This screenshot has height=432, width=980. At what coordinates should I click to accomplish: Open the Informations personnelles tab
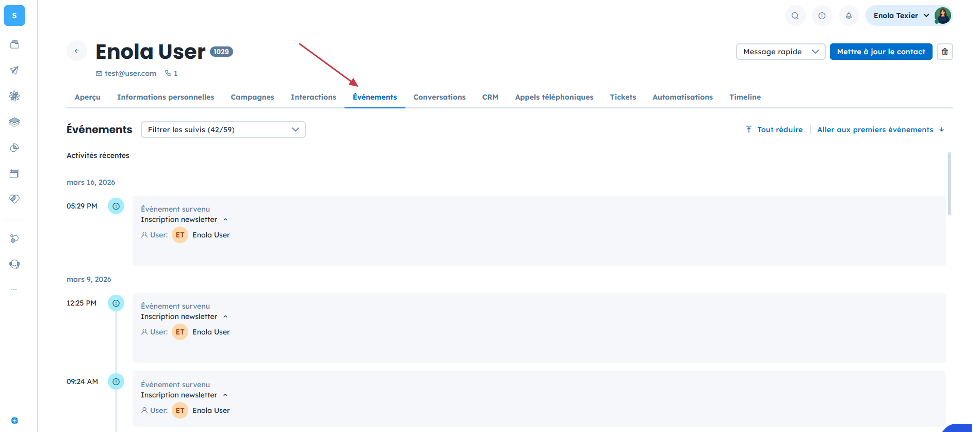pos(166,97)
